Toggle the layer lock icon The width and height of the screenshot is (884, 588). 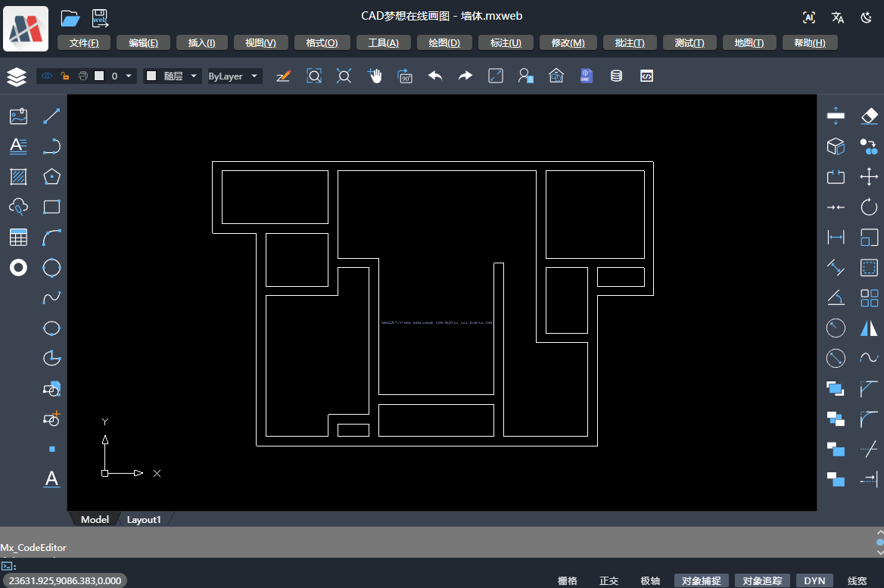click(x=65, y=76)
